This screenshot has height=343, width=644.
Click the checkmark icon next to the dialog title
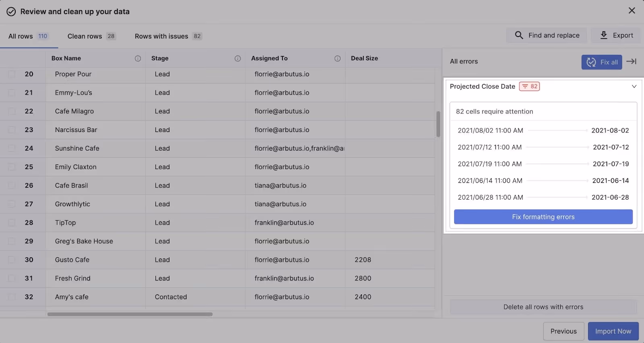click(11, 12)
